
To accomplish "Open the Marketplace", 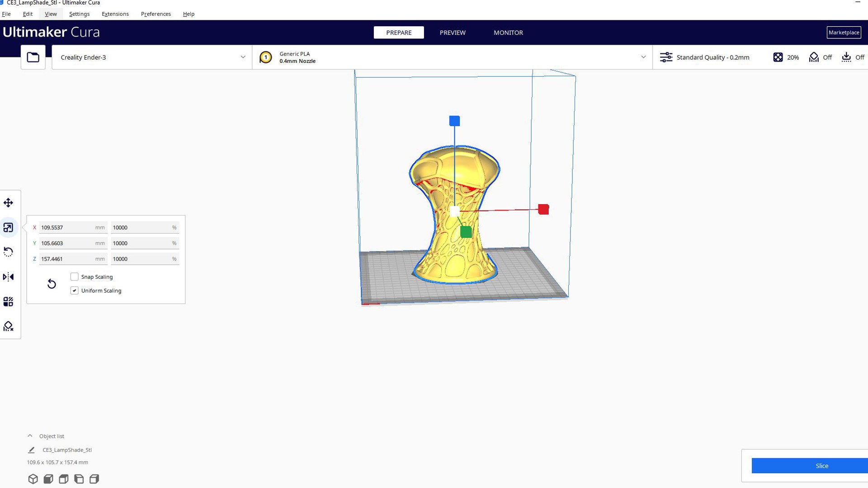I will coord(844,33).
